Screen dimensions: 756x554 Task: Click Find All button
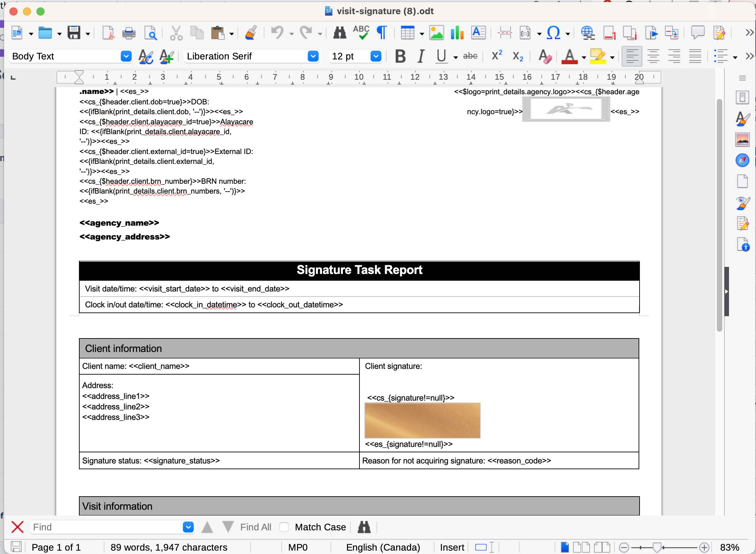tap(255, 527)
